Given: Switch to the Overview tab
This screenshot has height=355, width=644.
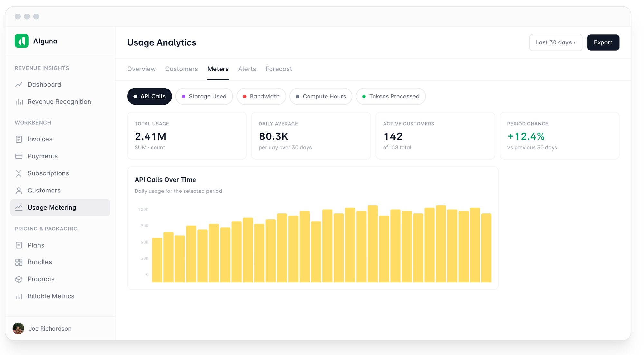Looking at the screenshot, I should pos(141,69).
